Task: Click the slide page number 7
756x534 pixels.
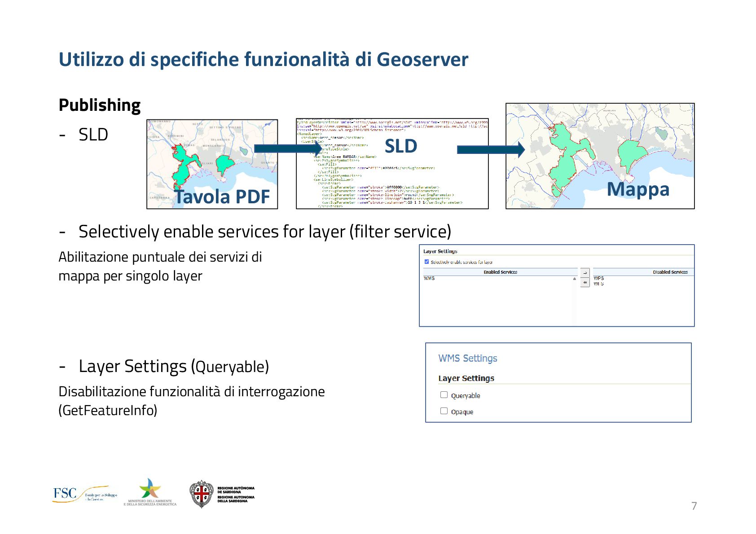Action: tap(694, 506)
